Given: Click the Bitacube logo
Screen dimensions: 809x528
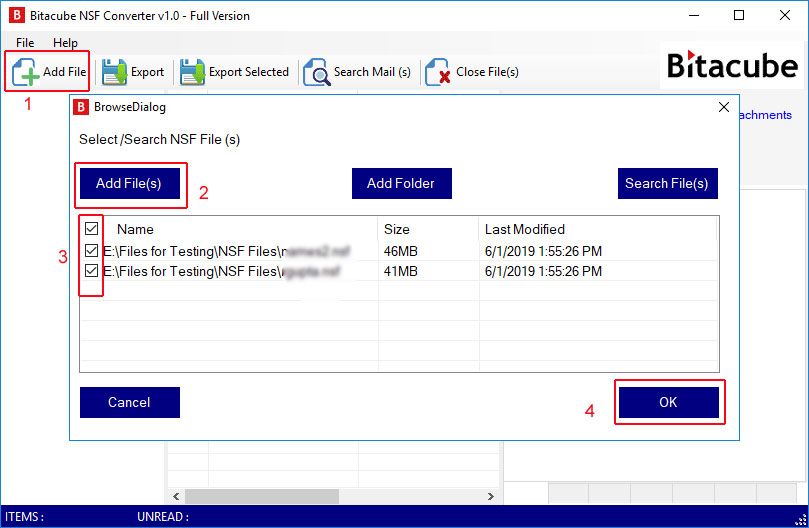Looking at the screenshot, I should (x=732, y=66).
